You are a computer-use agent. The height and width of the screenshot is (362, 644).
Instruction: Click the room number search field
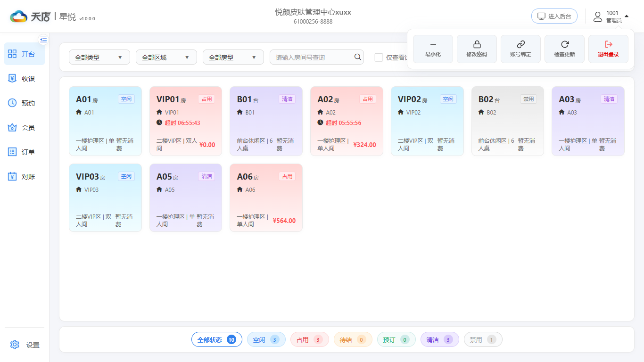(317, 58)
